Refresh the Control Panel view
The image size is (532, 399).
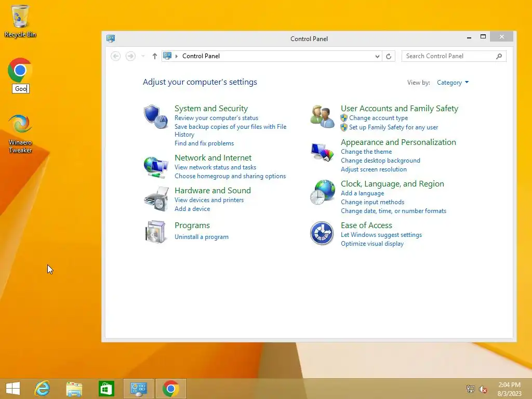tap(389, 56)
